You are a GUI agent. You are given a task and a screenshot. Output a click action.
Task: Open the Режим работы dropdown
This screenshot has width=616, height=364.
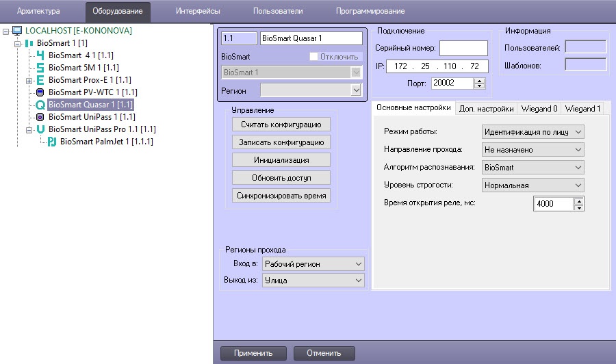pos(532,131)
